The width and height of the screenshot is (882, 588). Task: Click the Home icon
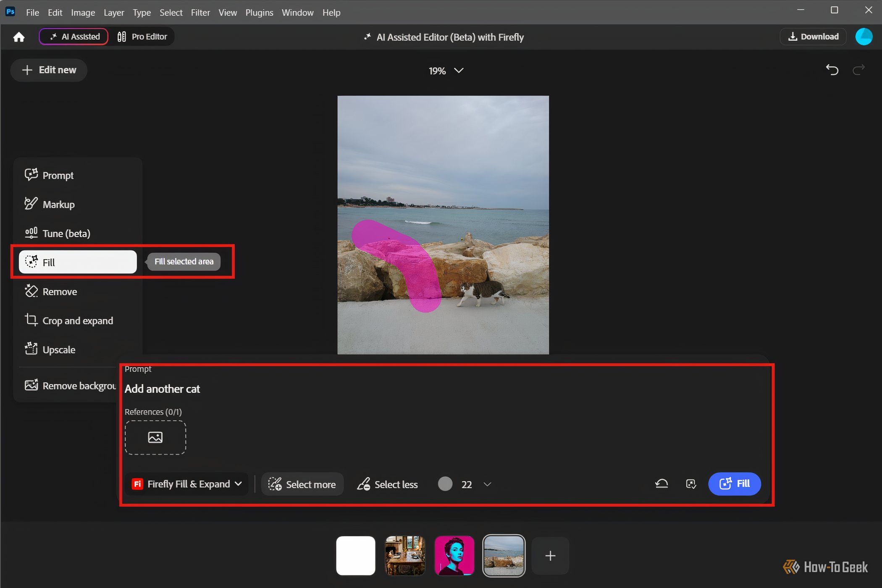click(x=19, y=37)
